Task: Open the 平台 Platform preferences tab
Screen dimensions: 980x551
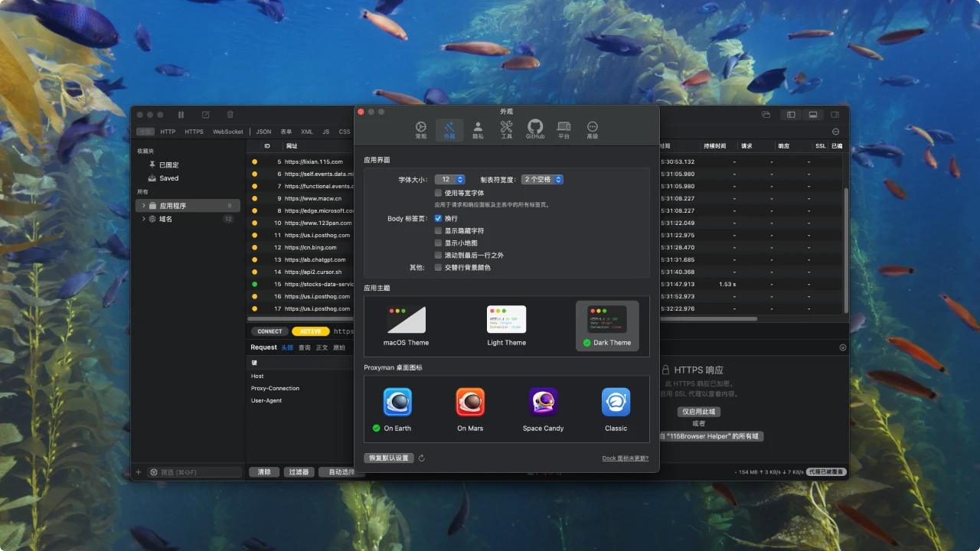Action: pos(563,130)
